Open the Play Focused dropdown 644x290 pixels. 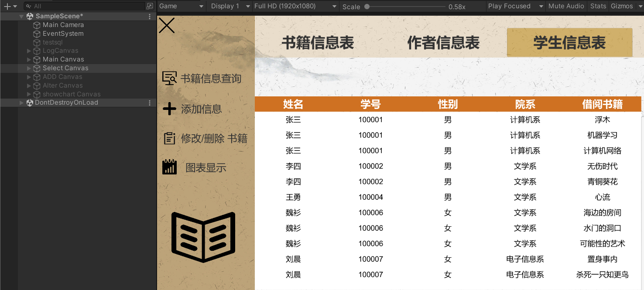(x=516, y=6)
